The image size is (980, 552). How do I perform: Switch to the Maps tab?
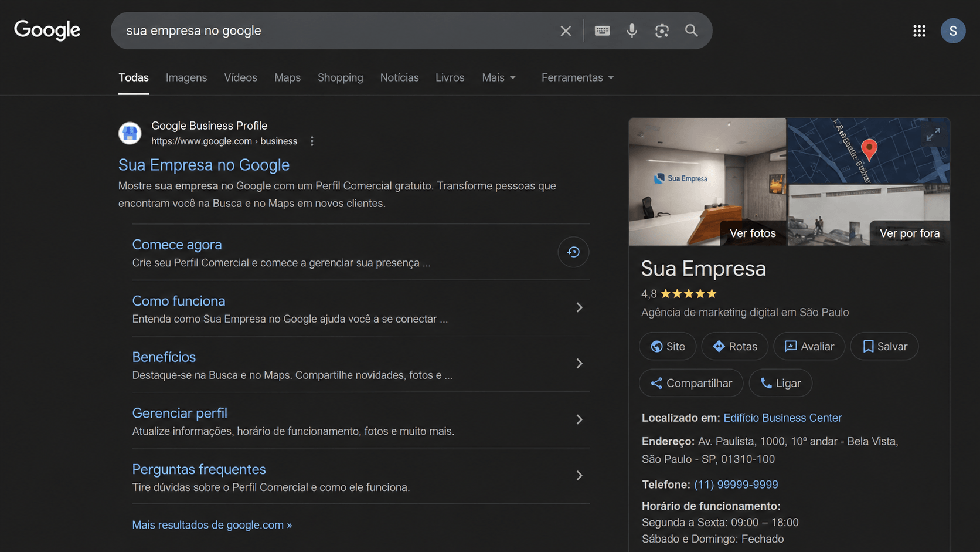(287, 77)
